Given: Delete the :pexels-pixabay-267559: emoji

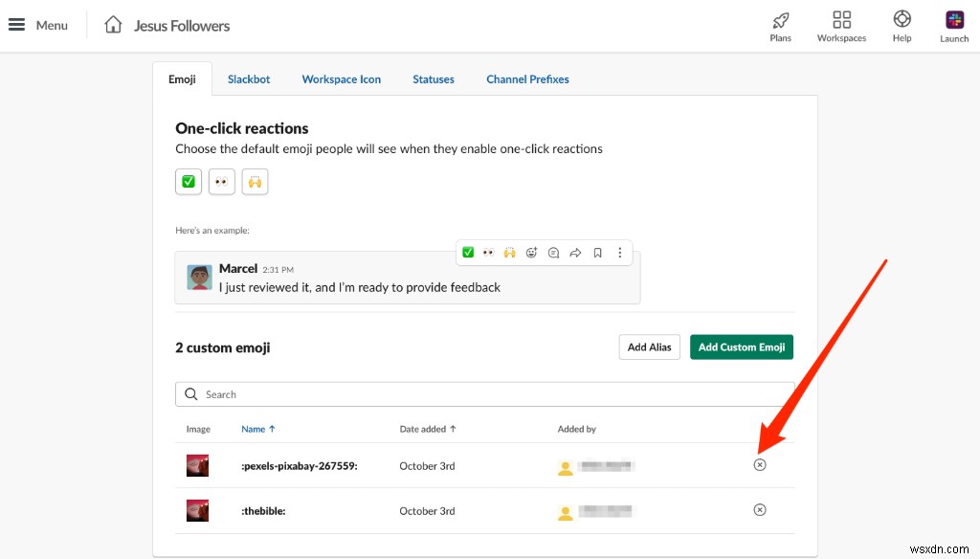Looking at the screenshot, I should (760, 465).
